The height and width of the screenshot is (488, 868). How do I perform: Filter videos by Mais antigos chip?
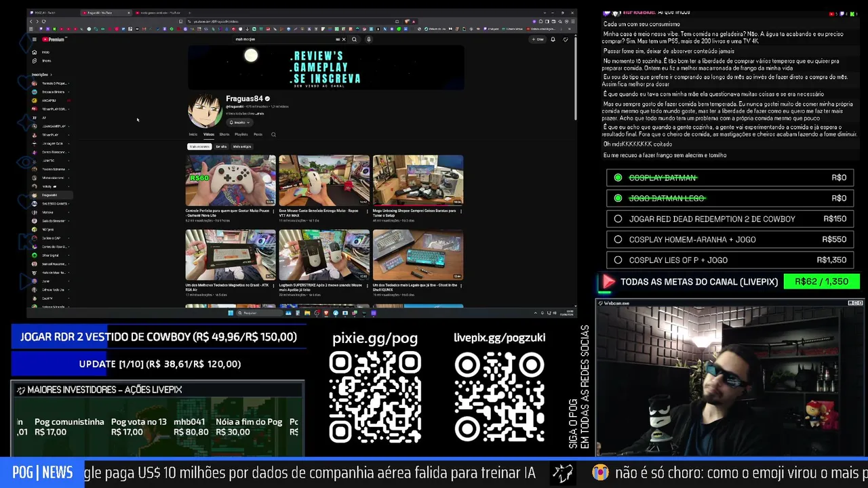click(242, 146)
